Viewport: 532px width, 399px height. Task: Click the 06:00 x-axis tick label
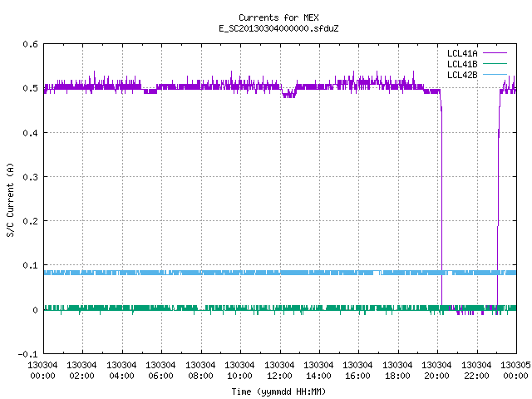pos(160,371)
